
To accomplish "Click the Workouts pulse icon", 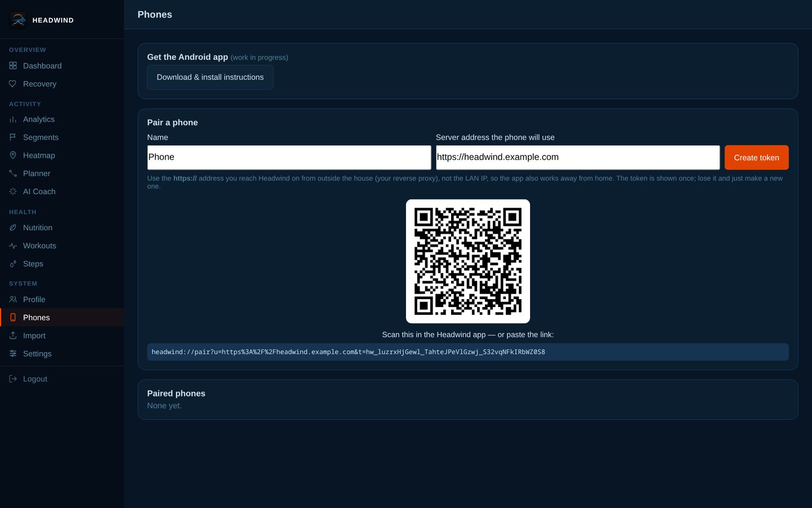I will click(x=13, y=246).
